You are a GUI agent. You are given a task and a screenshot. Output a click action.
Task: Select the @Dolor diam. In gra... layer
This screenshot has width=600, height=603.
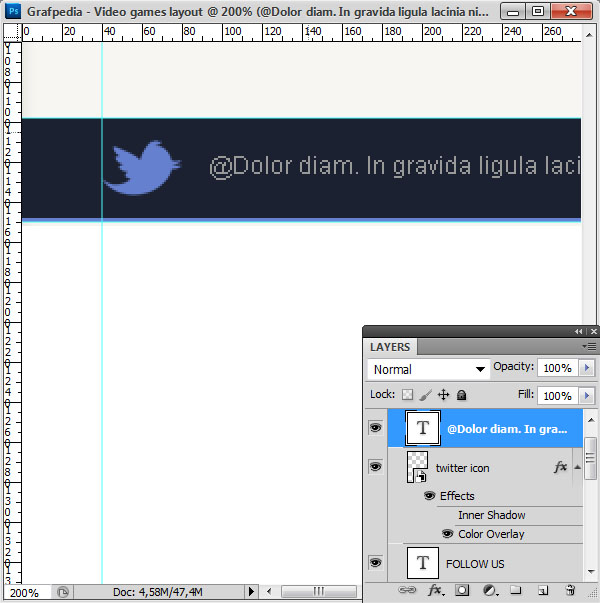[x=485, y=428]
